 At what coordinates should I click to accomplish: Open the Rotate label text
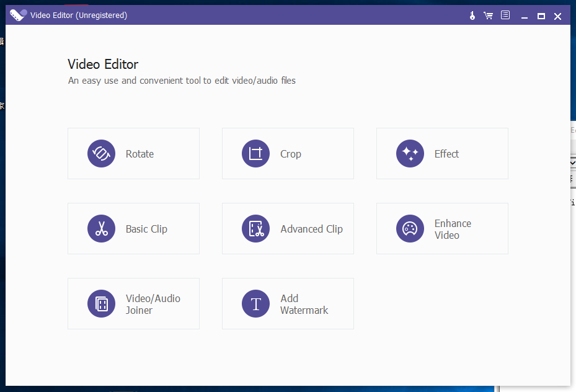pyautogui.click(x=140, y=154)
